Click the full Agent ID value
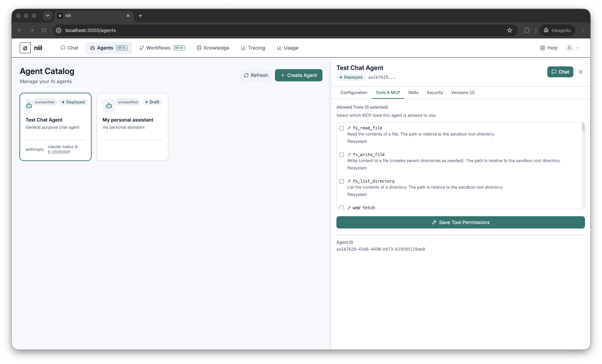Image resolution: width=602 pixels, height=364 pixels. point(380,249)
